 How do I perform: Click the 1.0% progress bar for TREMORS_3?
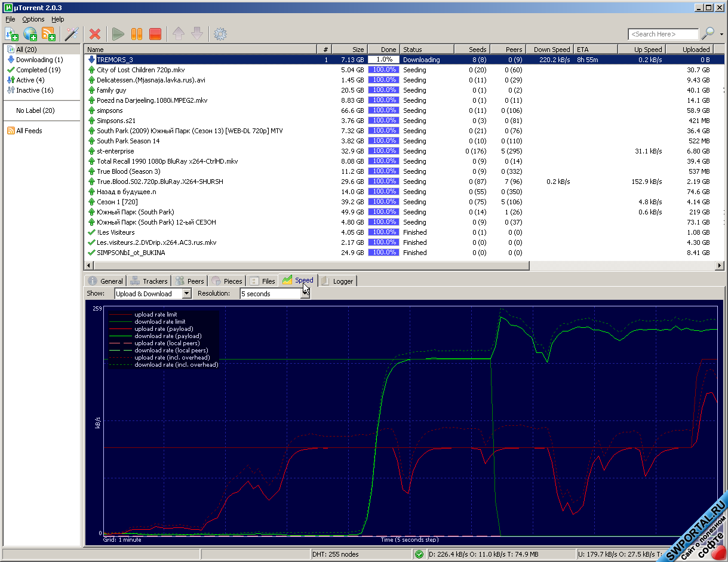coord(383,60)
